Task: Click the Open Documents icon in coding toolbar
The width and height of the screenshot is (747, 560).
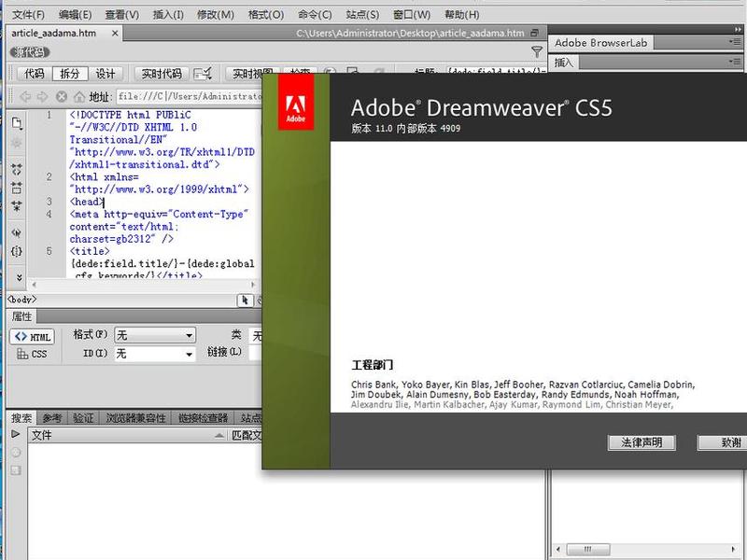Action: (17, 124)
